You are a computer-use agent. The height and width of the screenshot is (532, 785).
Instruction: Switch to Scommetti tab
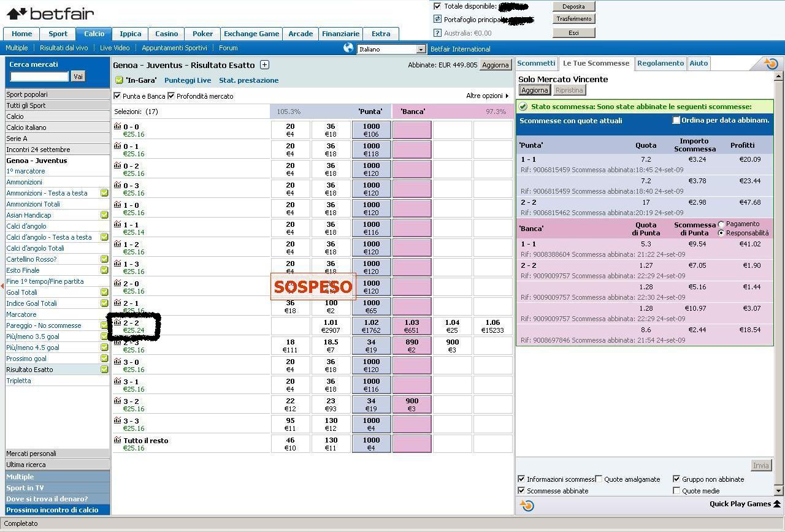[x=536, y=63]
